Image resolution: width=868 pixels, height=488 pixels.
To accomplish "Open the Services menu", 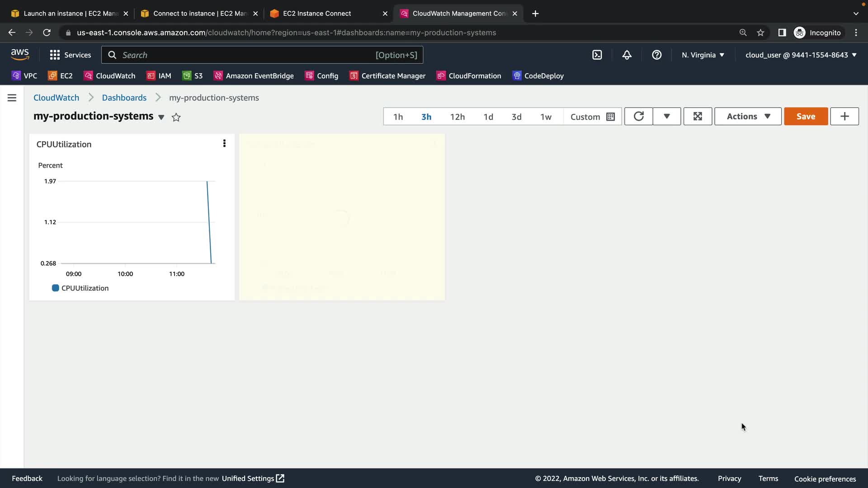I will point(70,55).
